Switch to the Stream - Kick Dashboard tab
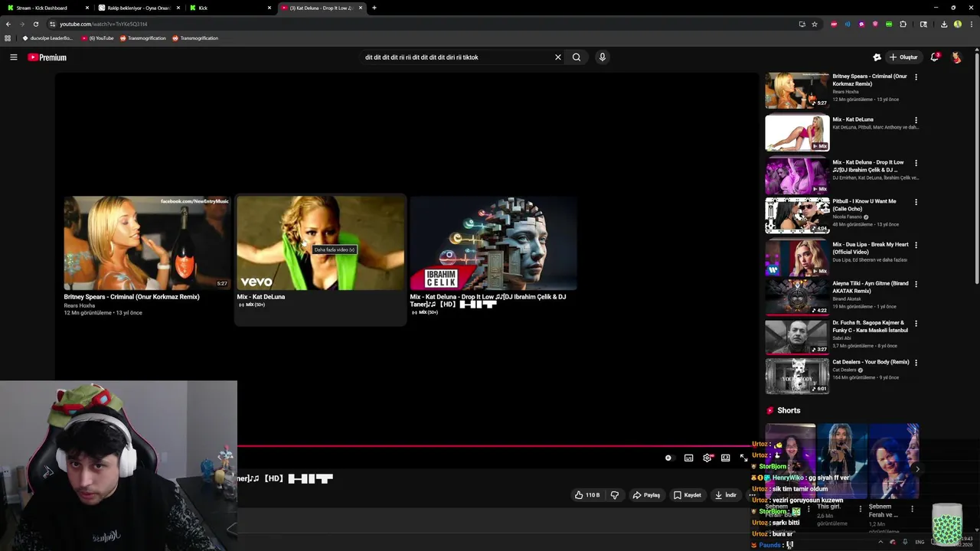This screenshot has height=551, width=980. coord(46,8)
